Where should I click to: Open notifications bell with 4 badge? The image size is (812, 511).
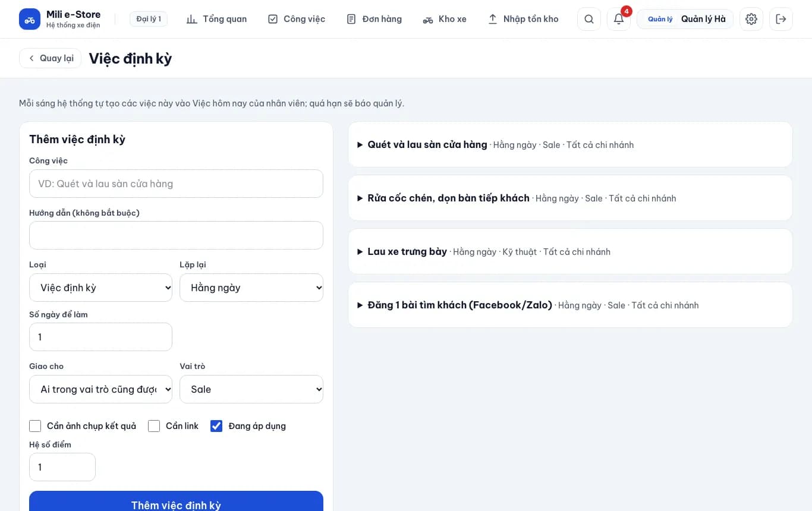[619, 19]
